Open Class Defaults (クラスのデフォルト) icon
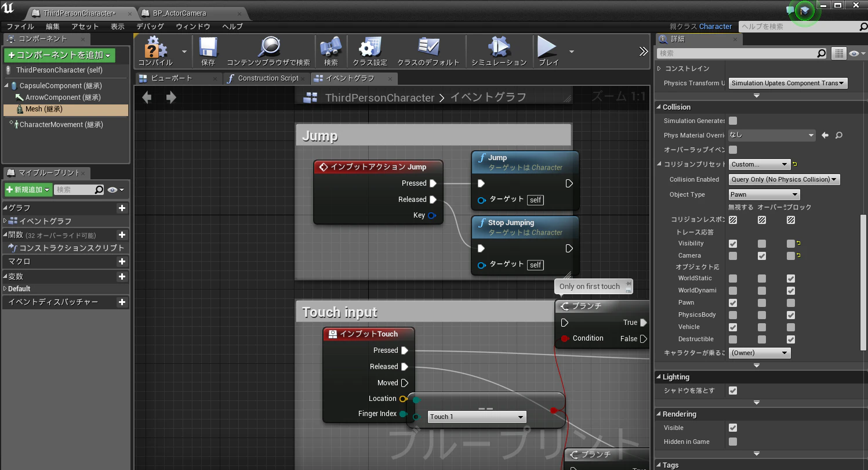The height and width of the screenshot is (470, 868). (x=428, y=48)
